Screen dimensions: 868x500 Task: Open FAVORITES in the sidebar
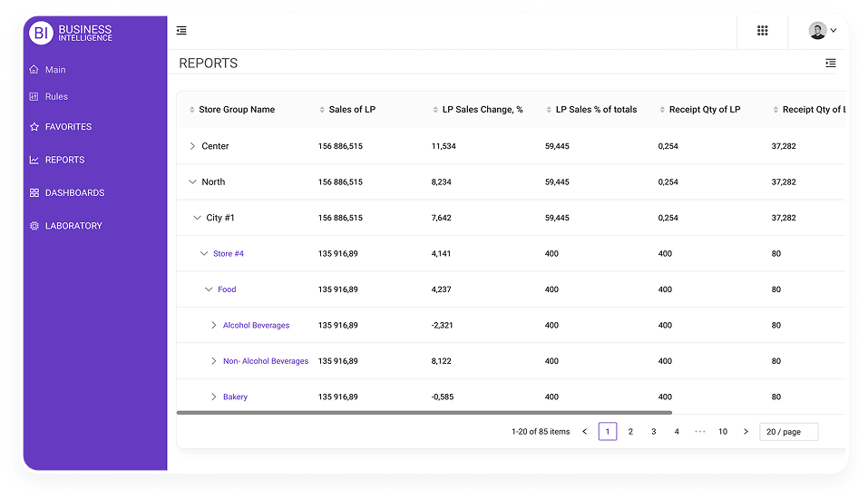click(x=69, y=127)
